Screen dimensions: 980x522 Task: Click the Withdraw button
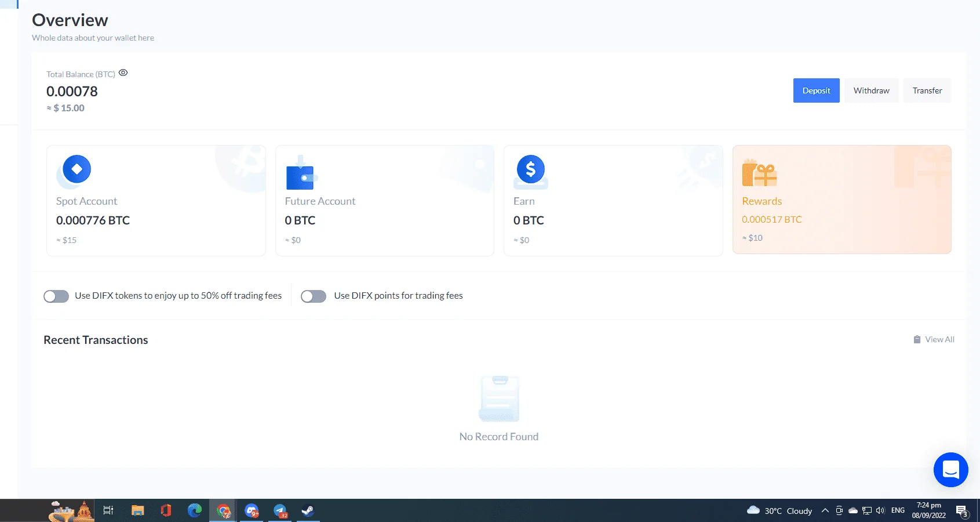(871, 90)
